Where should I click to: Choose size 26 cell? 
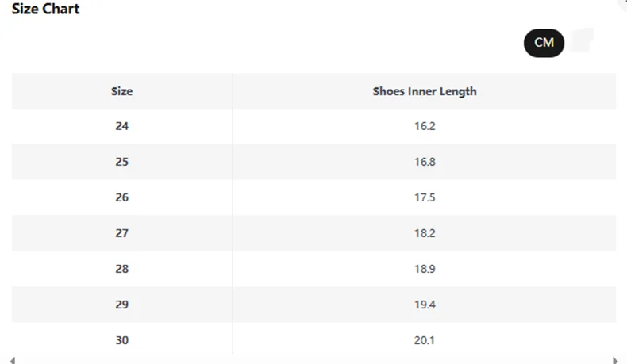click(x=122, y=197)
